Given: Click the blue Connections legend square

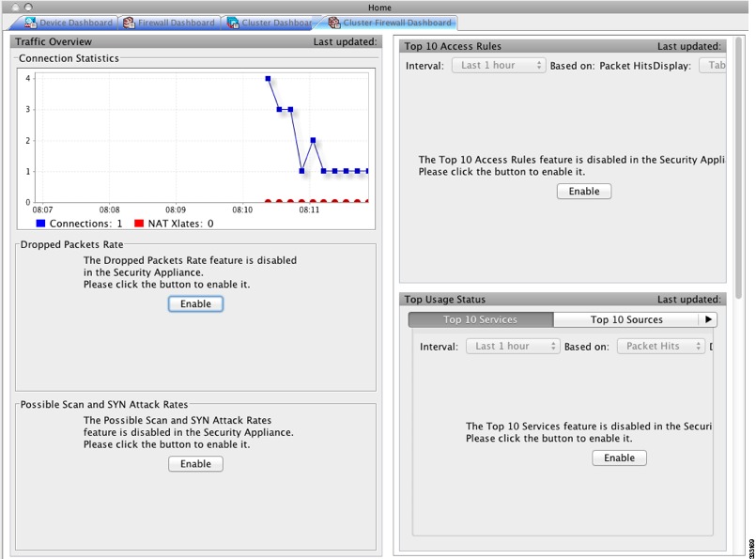Looking at the screenshot, I should [x=40, y=224].
